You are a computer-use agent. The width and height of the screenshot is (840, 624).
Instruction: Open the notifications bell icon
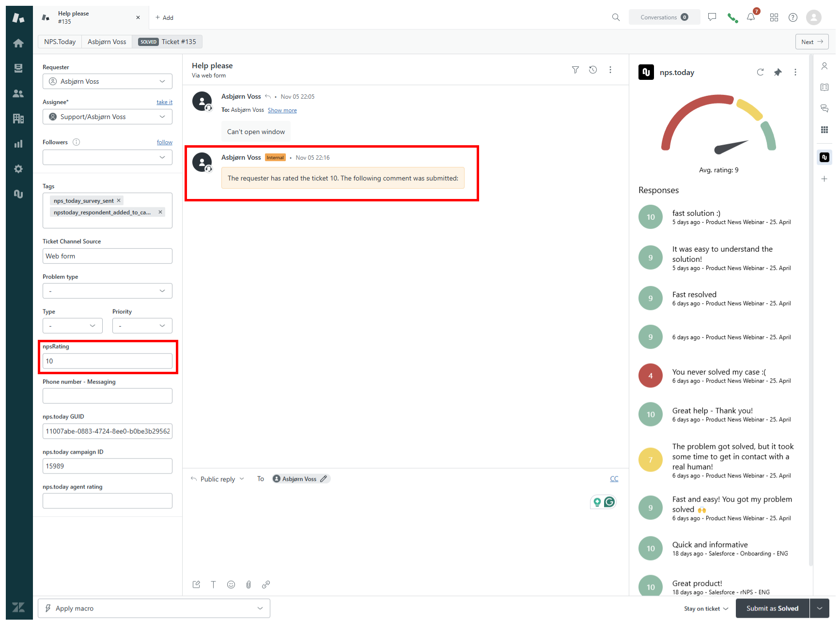[x=751, y=17]
